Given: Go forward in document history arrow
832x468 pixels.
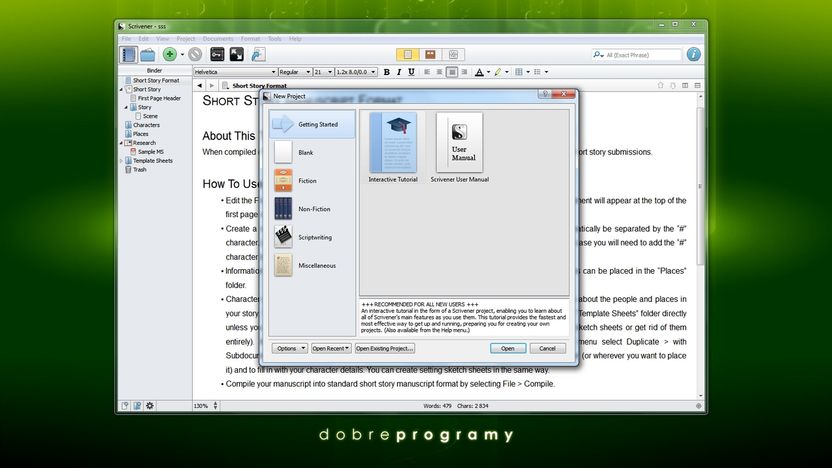Looking at the screenshot, I should pyautogui.click(x=212, y=85).
